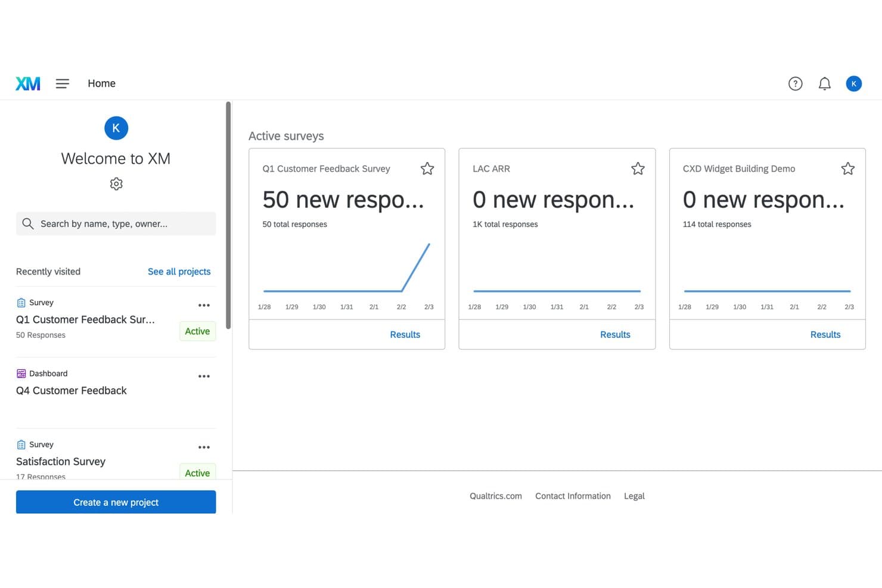Click the Dashboard icon above Q4 Customer Feedback
Screen dimensions: 882x588
pos(21,374)
